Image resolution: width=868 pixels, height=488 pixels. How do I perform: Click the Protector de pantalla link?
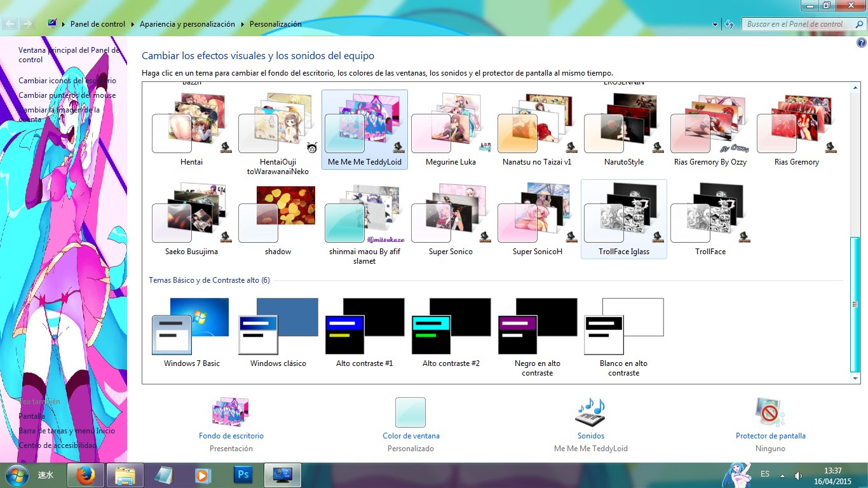tap(771, 436)
